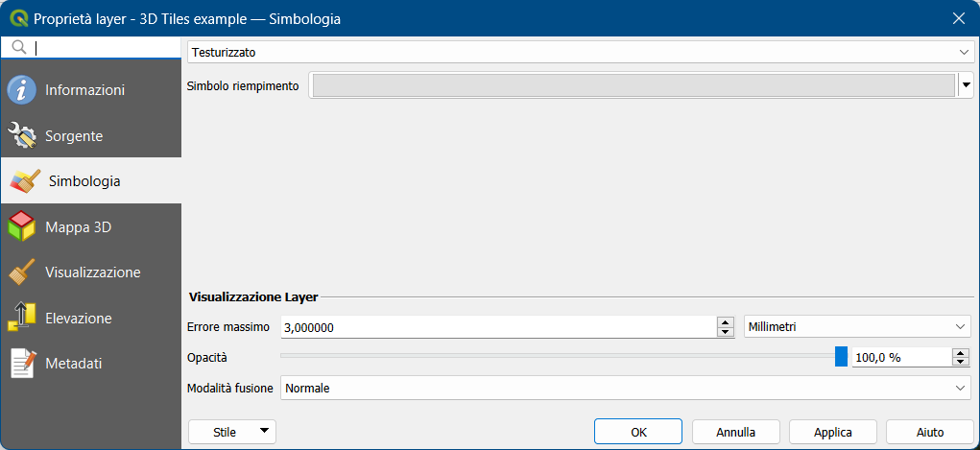Click the Simbologia paintbrush icon
This screenshot has height=450, width=980.
25,181
